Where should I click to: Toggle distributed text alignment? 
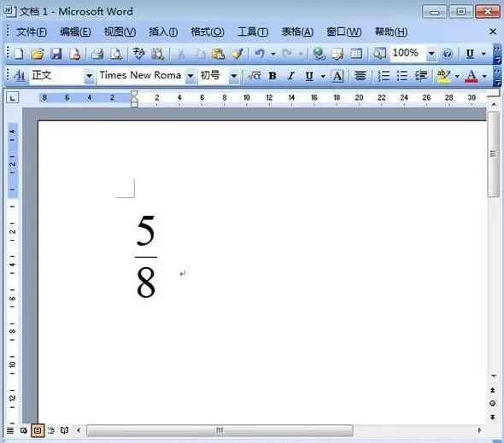360,76
